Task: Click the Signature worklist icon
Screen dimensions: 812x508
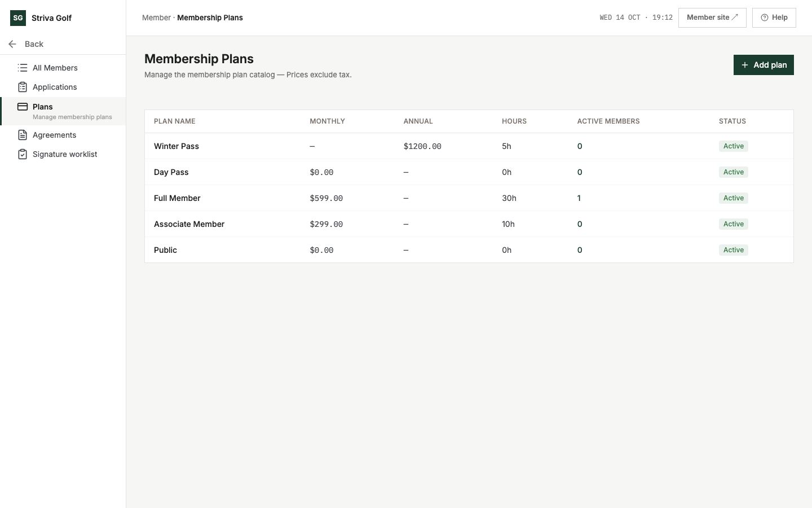Action: [23, 154]
